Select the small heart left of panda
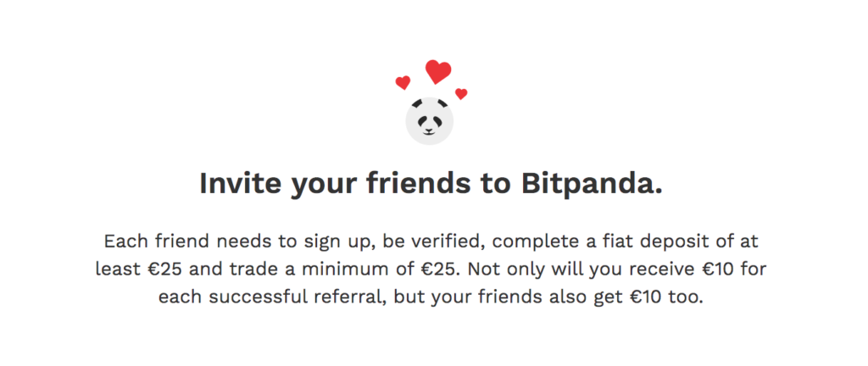868x366 pixels. [x=403, y=82]
